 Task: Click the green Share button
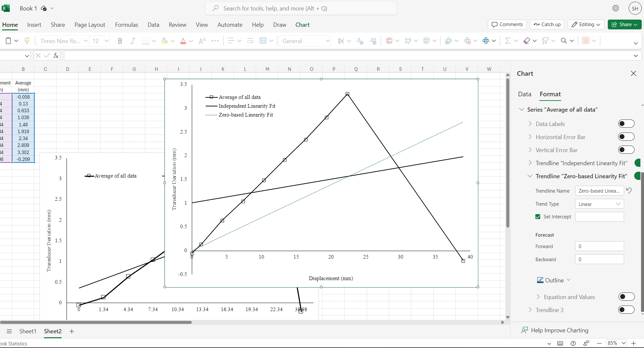pos(624,24)
